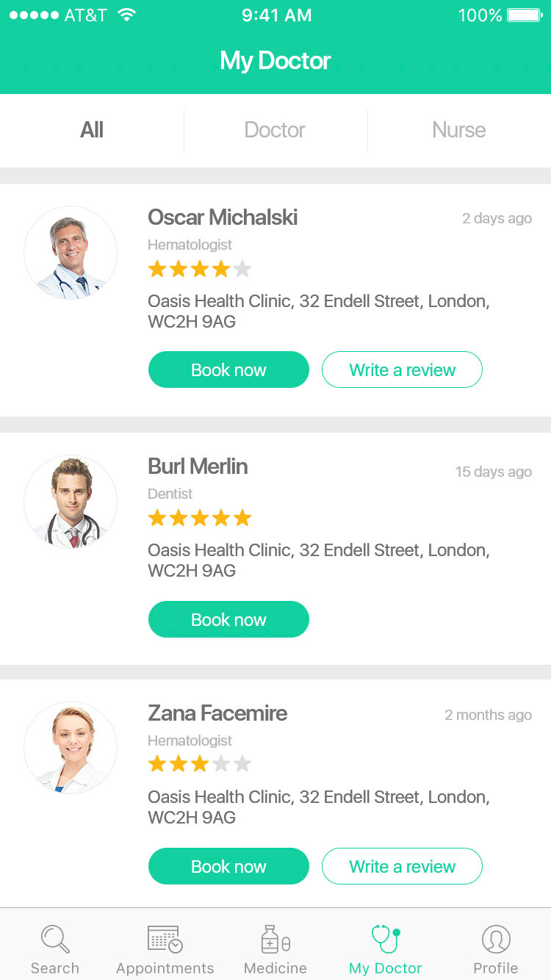Viewport: 551px width, 980px height.
Task: Open the Search tab icon
Action: (x=55, y=939)
